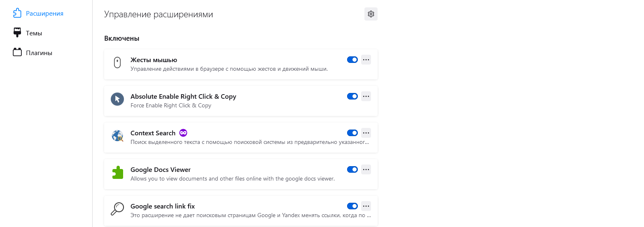This screenshot has width=644, height=227.
Task: Open Google Docs Viewer extension details
Action: (x=241, y=174)
